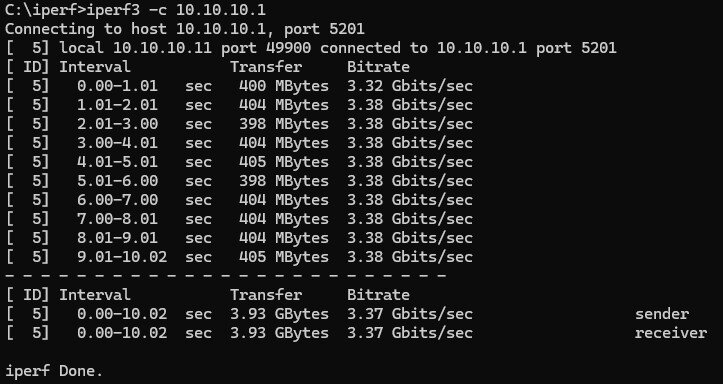This screenshot has height=384, width=723.
Task: Click the 4.01-5.01 interval row
Action: coord(239,162)
